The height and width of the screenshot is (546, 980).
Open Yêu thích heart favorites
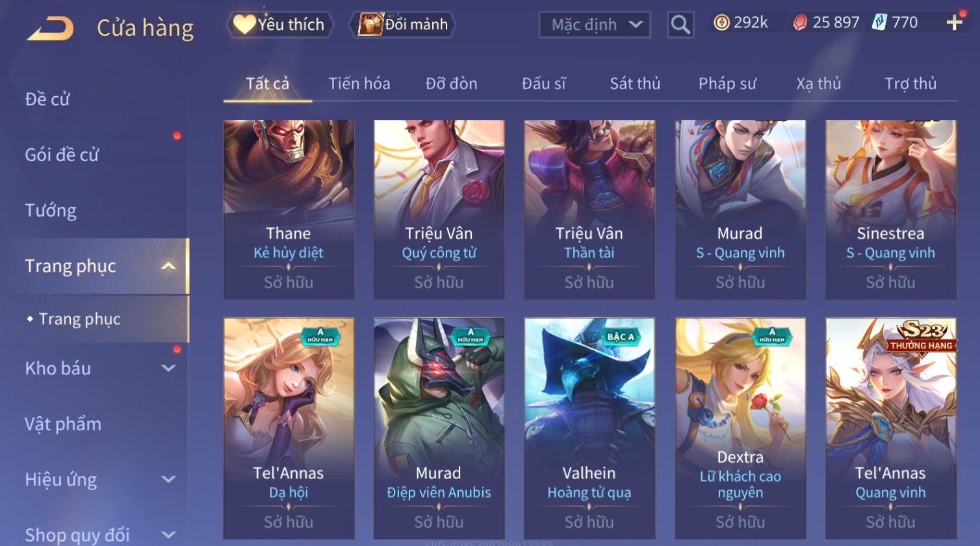pos(279,25)
